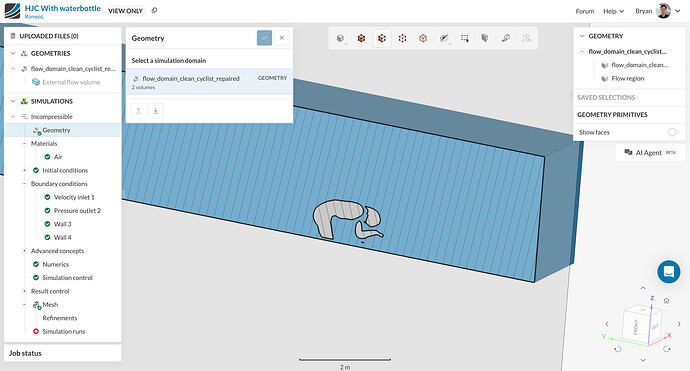The width and height of the screenshot is (690, 371).
Task: Activate the select vertices cube tool
Action: coord(402,38)
